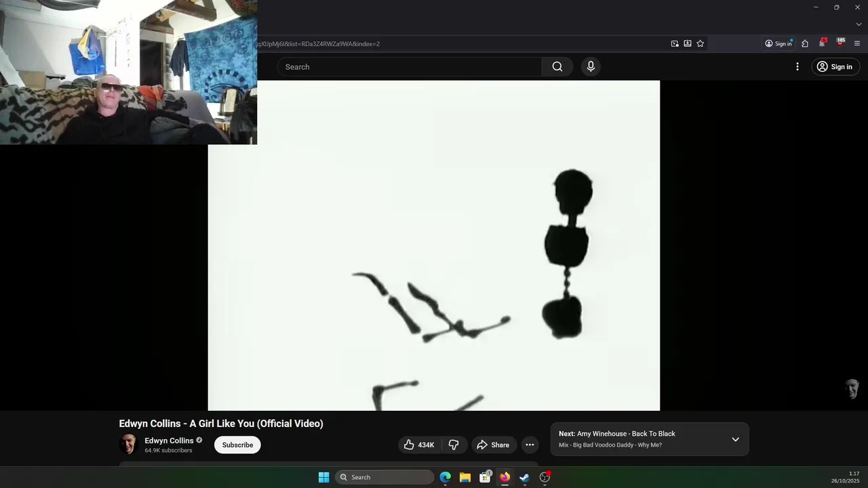The height and width of the screenshot is (488, 868).
Task: Click the webcam overlay window
Action: [x=128, y=72]
